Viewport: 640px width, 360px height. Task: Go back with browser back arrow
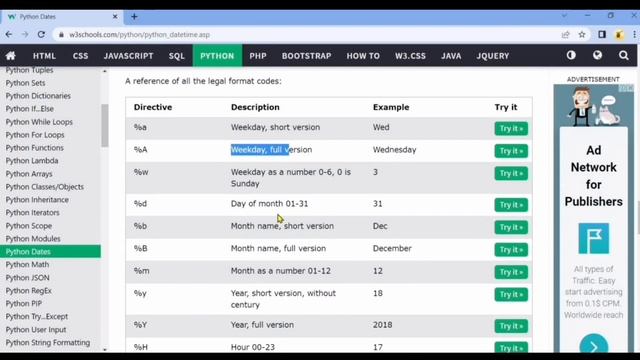[x=9, y=35]
